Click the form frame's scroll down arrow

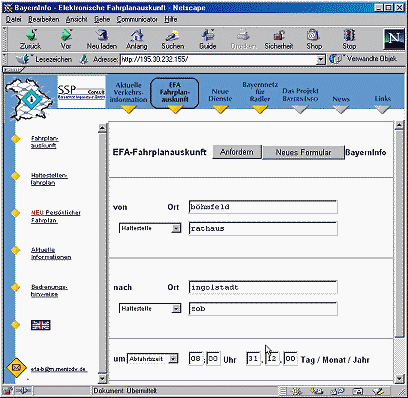point(399,379)
